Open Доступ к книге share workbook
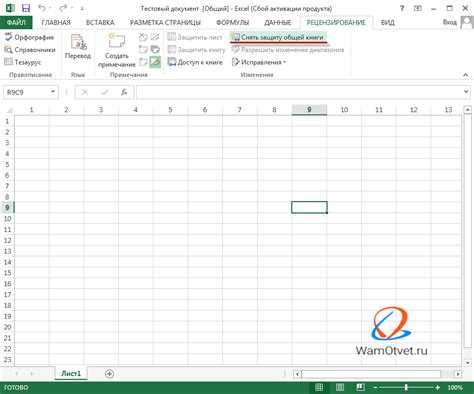Image resolution: width=474 pixels, height=394 pixels. pyautogui.click(x=195, y=62)
